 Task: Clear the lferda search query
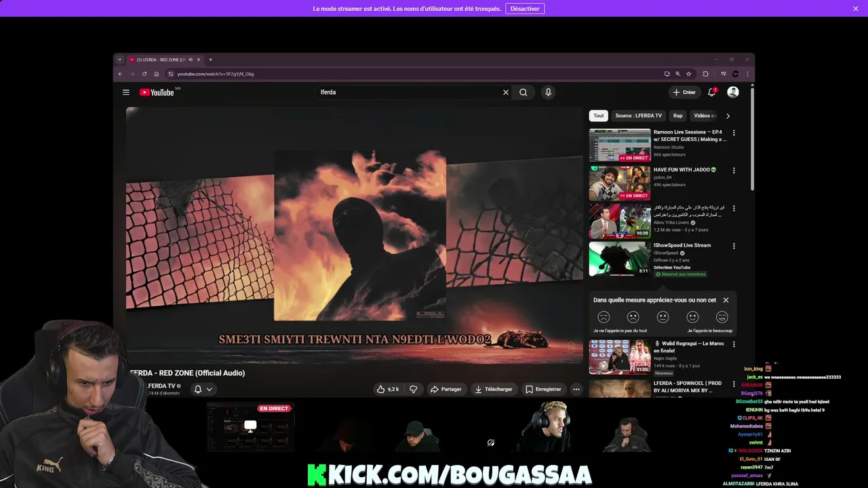click(506, 92)
